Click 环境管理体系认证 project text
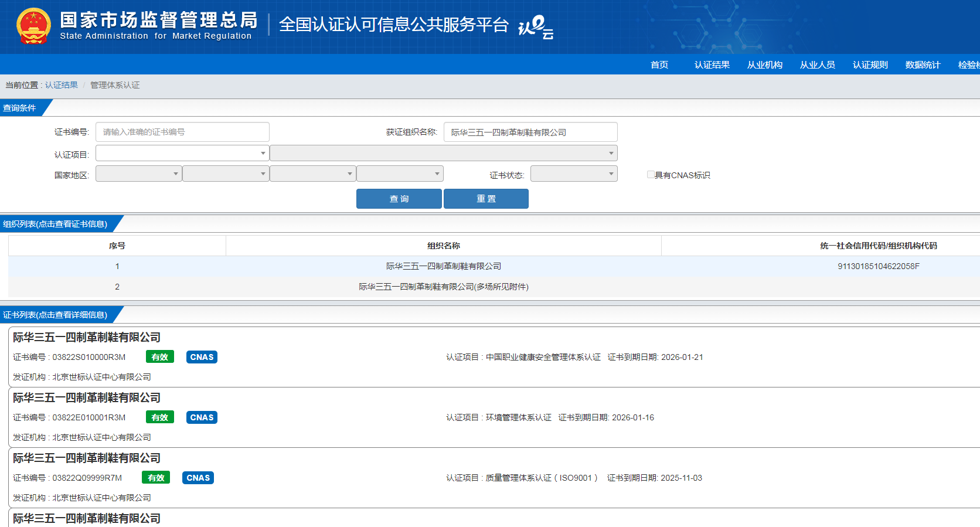980x527 pixels. 519,417
